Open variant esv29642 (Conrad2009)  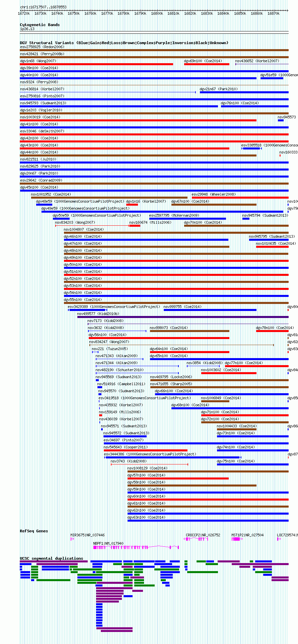(41, 180)
